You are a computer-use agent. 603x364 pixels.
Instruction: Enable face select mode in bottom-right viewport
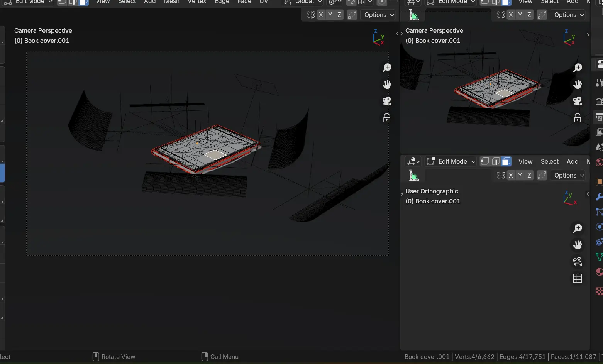[506, 161]
